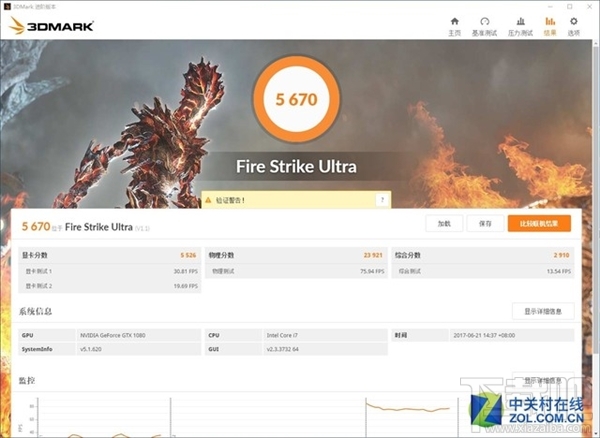Click the Intel Core i7 value
This screenshot has width=600, height=438.
[282, 335]
